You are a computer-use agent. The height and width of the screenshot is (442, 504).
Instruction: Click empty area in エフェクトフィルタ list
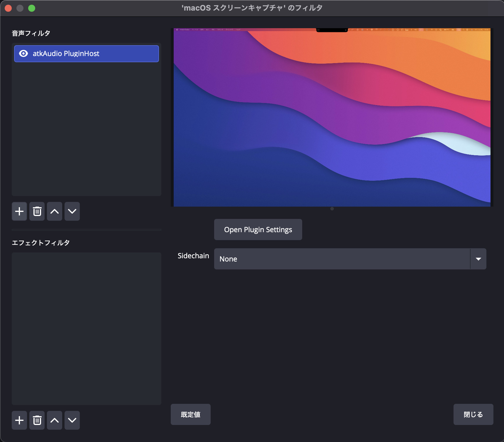(x=87, y=329)
